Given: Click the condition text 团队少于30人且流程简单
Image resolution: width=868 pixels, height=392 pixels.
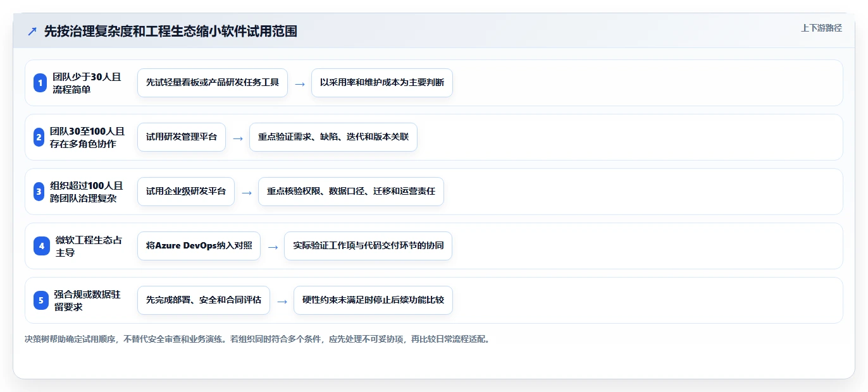Looking at the screenshot, I should point(87,83).
